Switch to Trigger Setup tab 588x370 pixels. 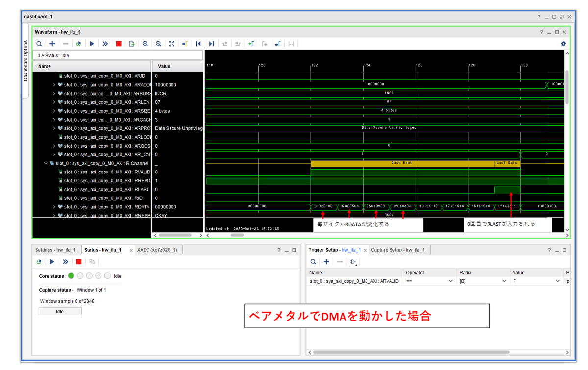point(335,250)
